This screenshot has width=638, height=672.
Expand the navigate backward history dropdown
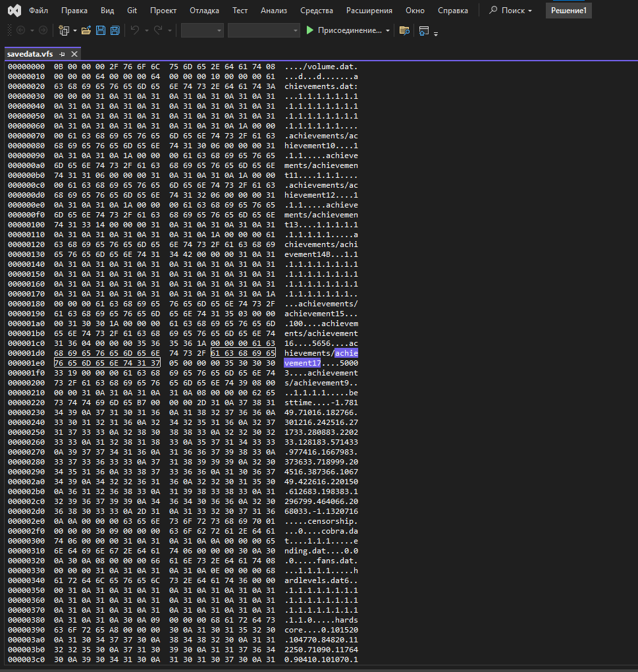coord(32,31)
